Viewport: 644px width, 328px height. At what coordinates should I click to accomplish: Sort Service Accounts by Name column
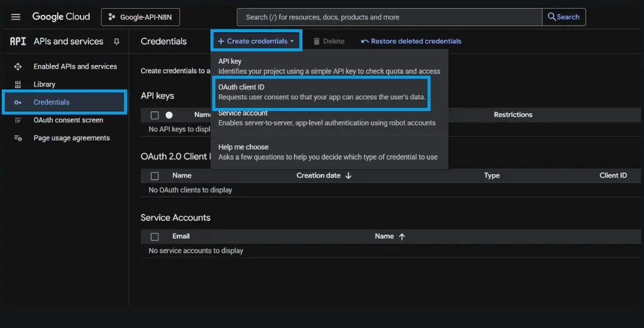coord(385,236)
